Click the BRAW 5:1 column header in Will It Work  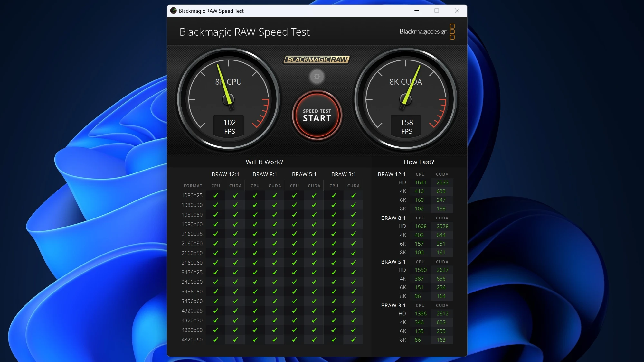point(304,174)
